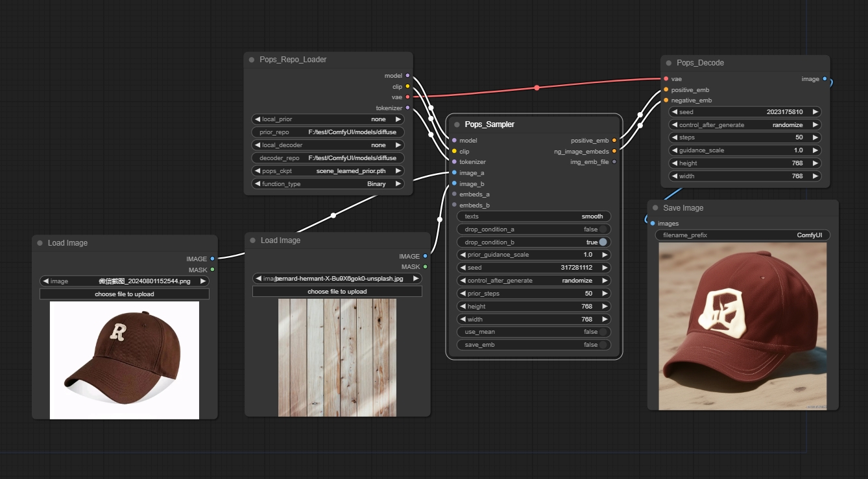
Task: Collapse the Pops_Decode node via its title dot
Action: [x=669, y=63]
